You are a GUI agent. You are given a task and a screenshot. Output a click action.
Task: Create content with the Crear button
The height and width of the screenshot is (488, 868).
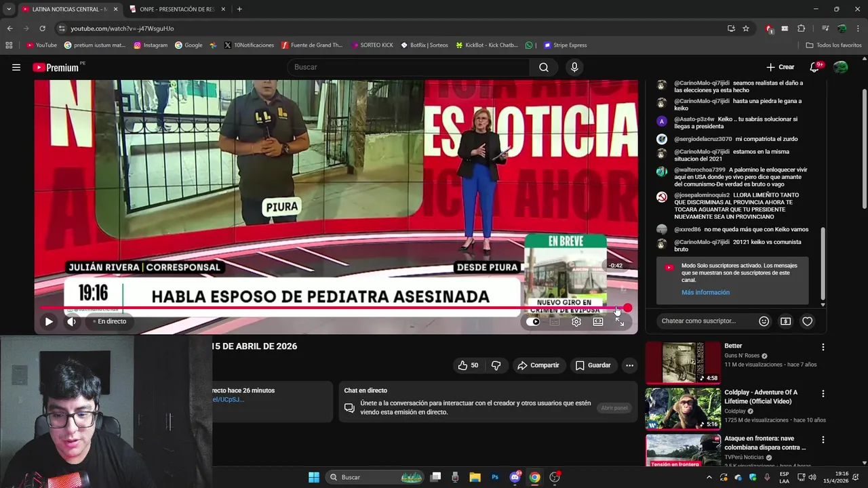coord(780,67)
